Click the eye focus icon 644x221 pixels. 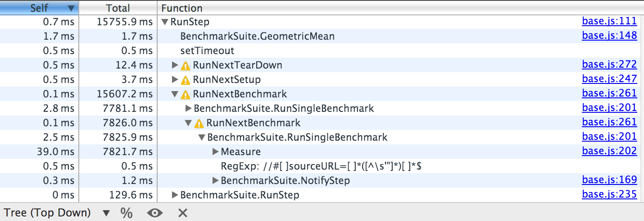pos(154,213)
